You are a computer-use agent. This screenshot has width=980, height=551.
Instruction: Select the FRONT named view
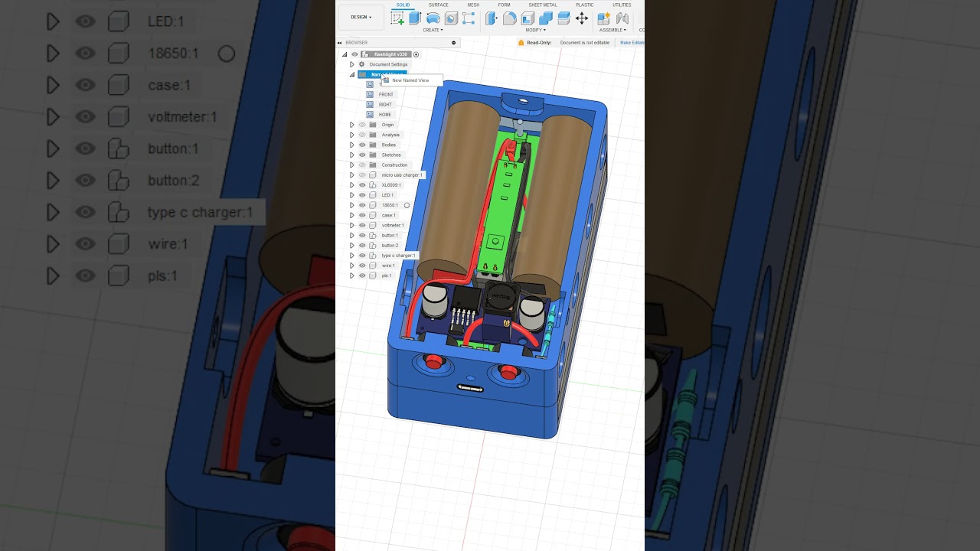(386, 95)
